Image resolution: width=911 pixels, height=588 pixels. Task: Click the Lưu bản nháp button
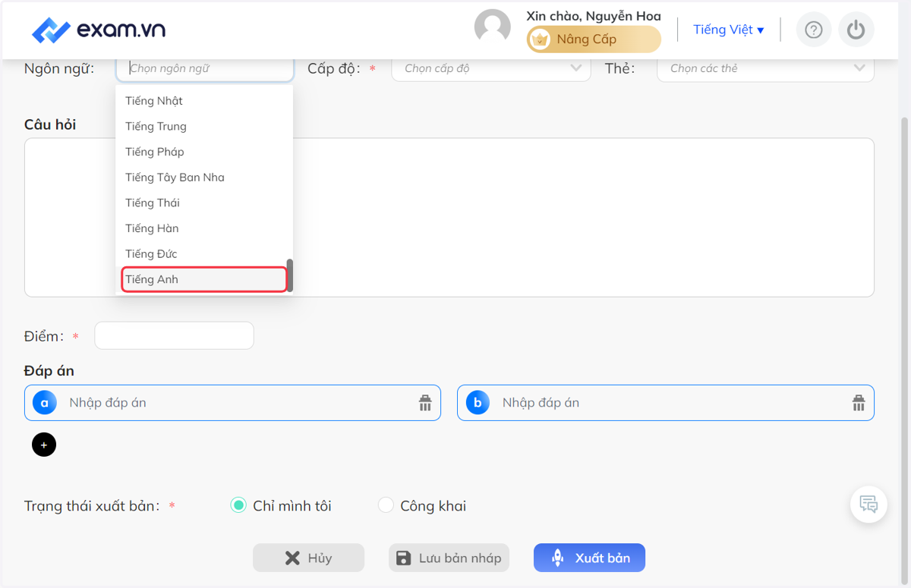point(449,558)
